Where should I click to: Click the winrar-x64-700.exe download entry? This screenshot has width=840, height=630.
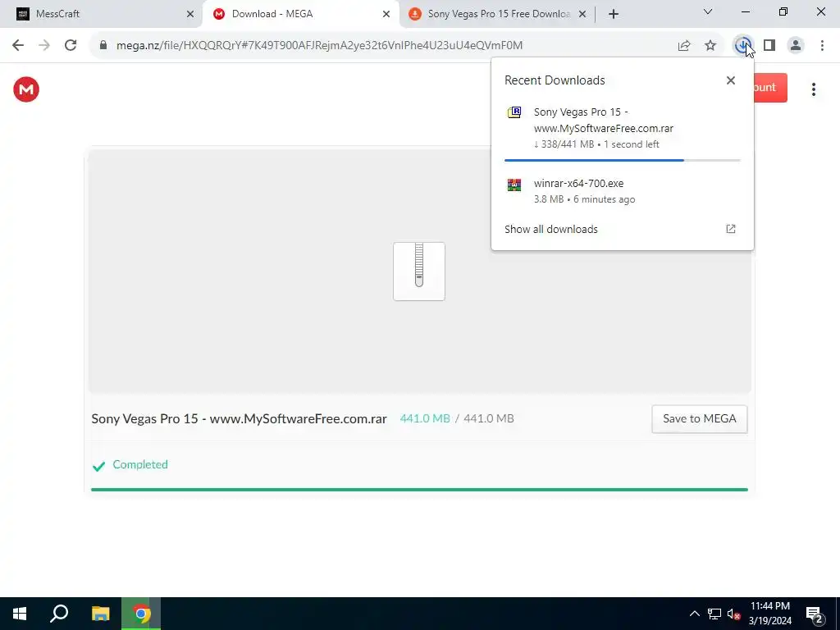(x=622, y=191)
